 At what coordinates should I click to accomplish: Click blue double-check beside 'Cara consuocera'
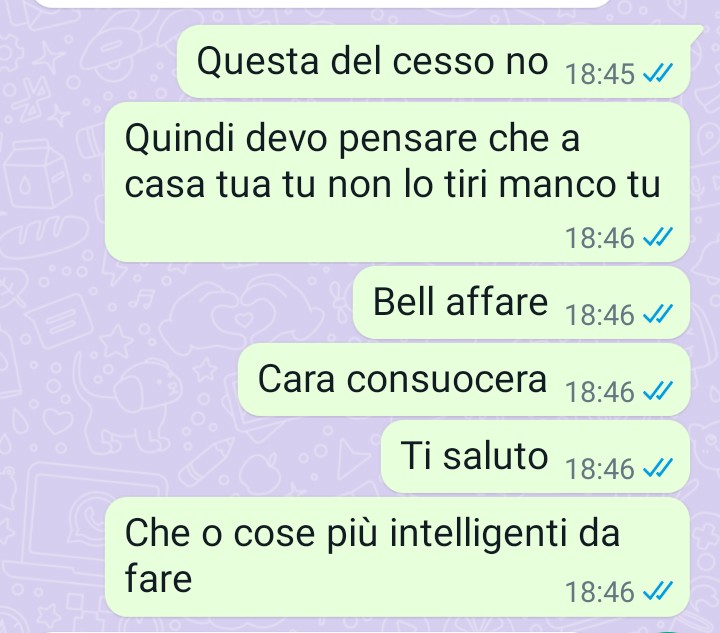click(658, 391)
